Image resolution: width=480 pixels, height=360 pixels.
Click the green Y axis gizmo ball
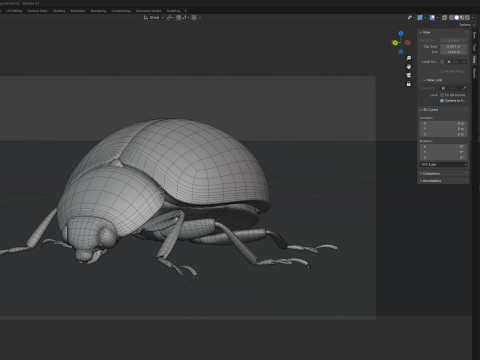pyautogui.click(x=395, y=43)
